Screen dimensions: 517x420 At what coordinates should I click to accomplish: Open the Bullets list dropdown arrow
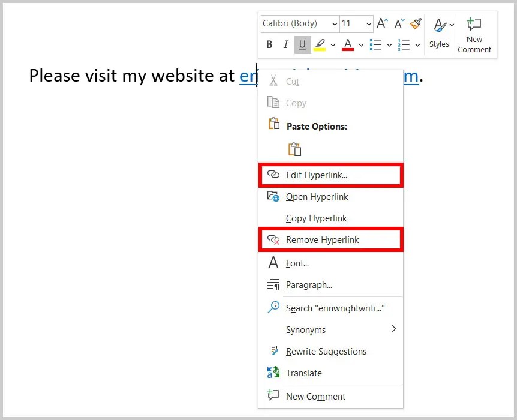pos(389,44)
